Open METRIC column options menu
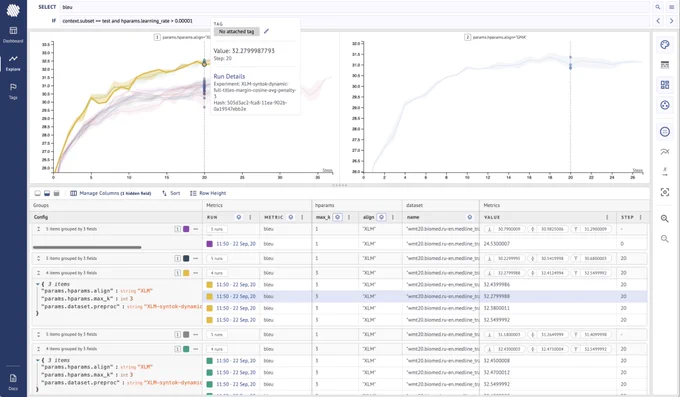Screen dimensions: 680x397 click(302, 217)
